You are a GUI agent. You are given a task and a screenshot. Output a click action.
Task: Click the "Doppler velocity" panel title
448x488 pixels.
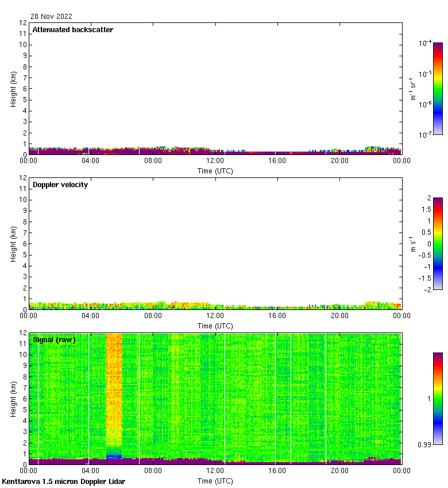click(x=60, y=185)
